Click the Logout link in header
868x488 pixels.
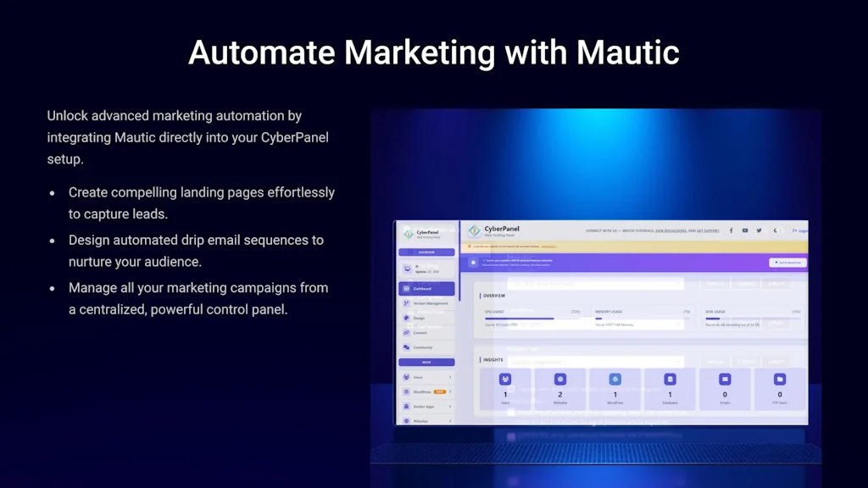(800, 230)
